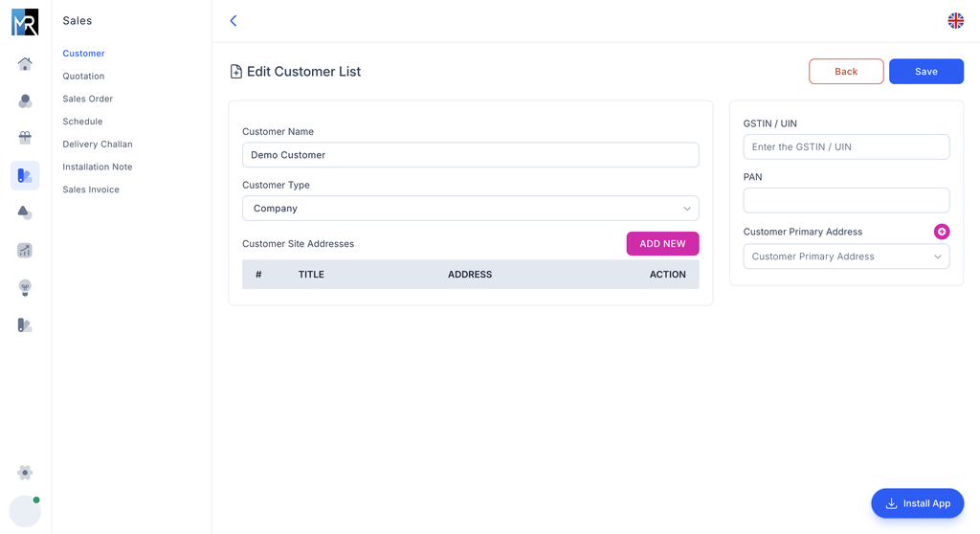
Task: Click the UK flag language icon
Action: (x=955, y=21)
